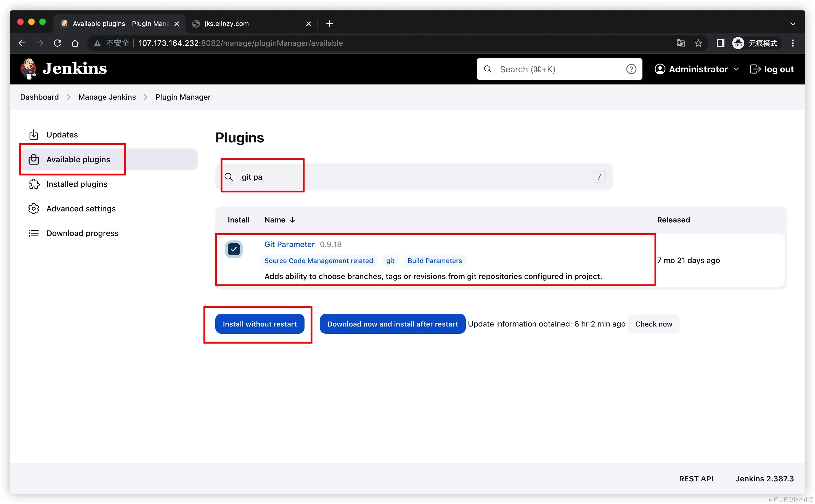Open the REST API footer link

coord(696,479)
